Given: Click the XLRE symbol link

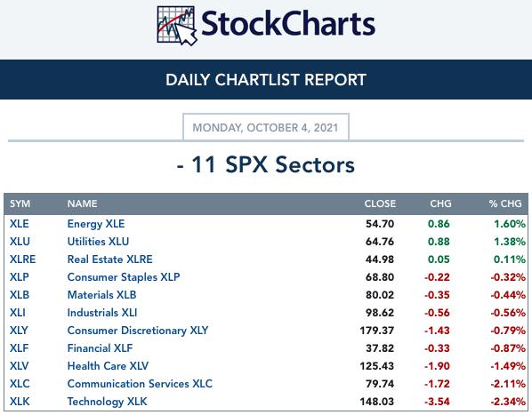Looking at the screenshot, I should (22, 259).
